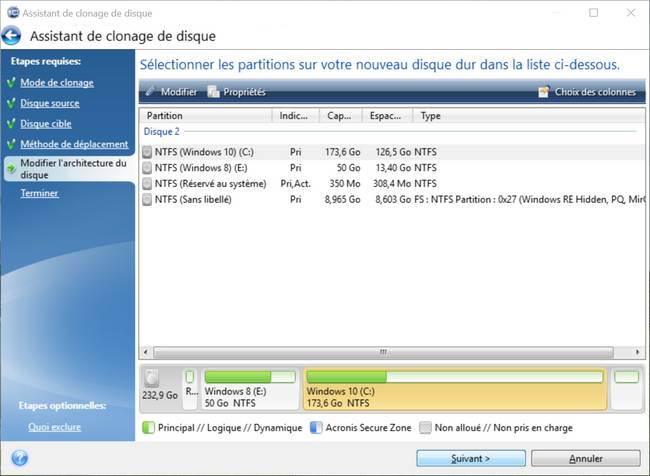Viewport: 650px width, 476px height.
Task: Select the small R... partition block in disk map
Action: pyautogui.click(x=190, y=389)
